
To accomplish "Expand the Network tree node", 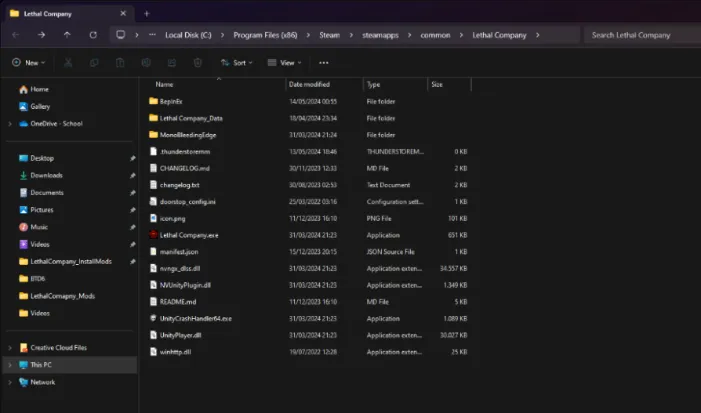I will coord(10,382).
